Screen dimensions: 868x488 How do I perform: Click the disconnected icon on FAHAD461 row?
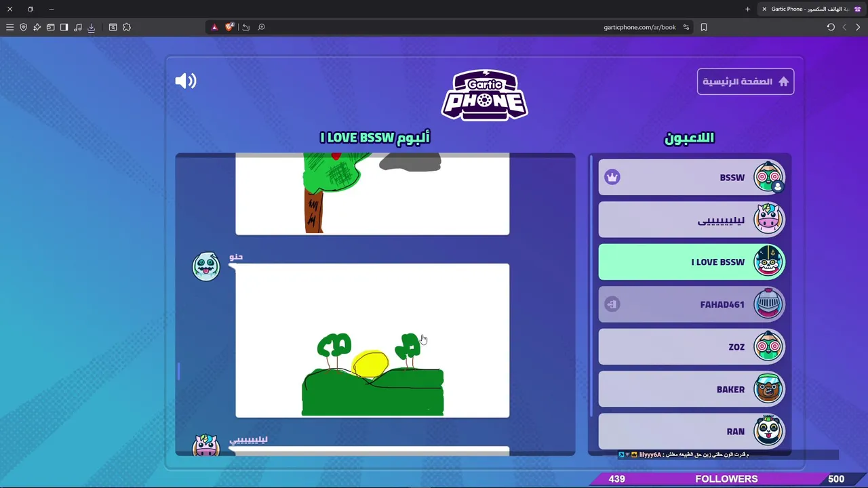(612, 304)
